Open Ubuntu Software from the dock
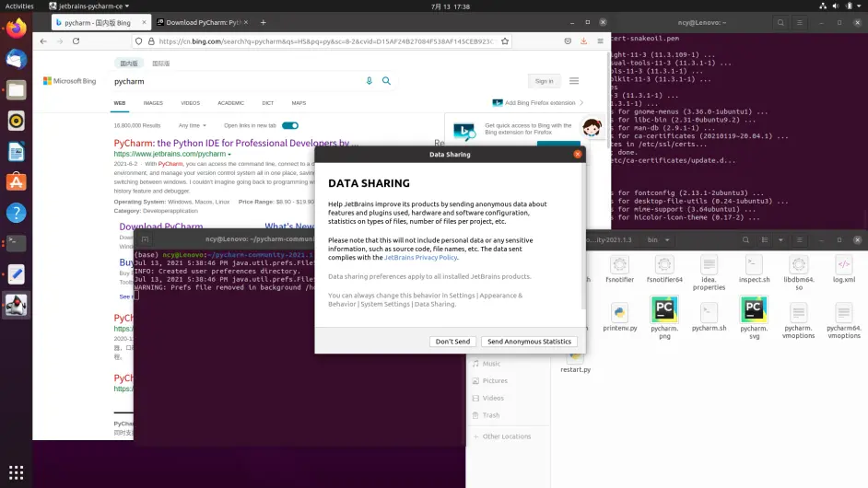The image size is (868, 488). tap(16, 182)
